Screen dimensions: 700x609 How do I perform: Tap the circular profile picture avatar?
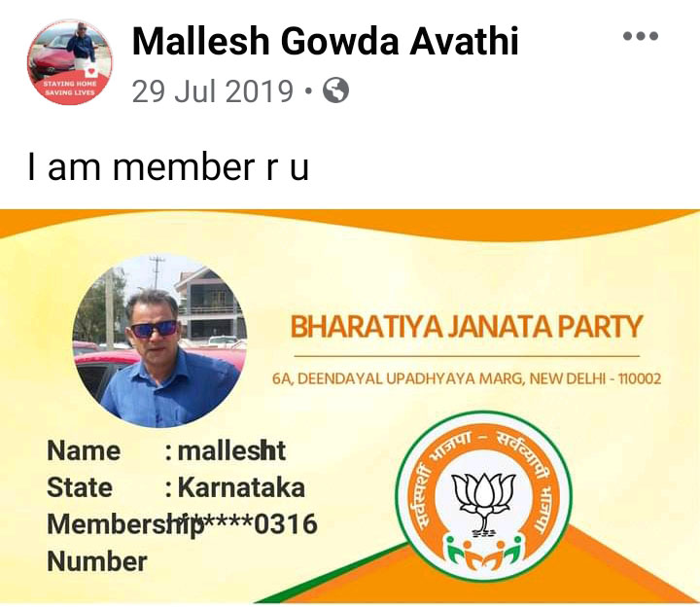point(70,62)
